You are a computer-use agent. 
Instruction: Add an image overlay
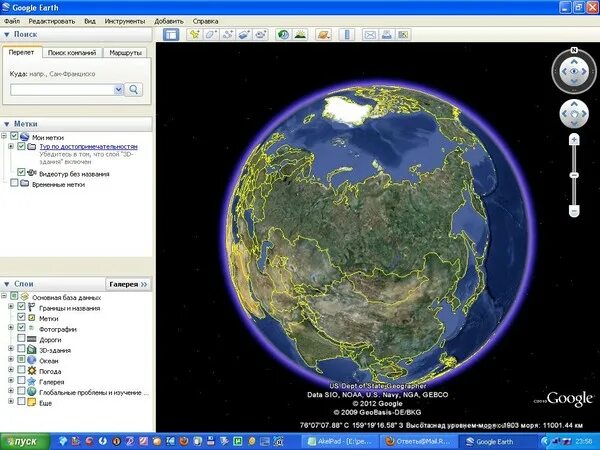click(244, 35)
